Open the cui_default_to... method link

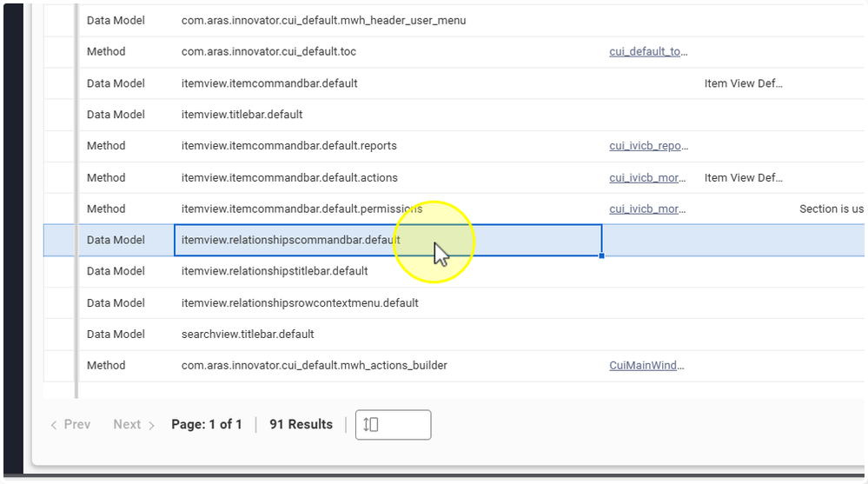(648, 51)
